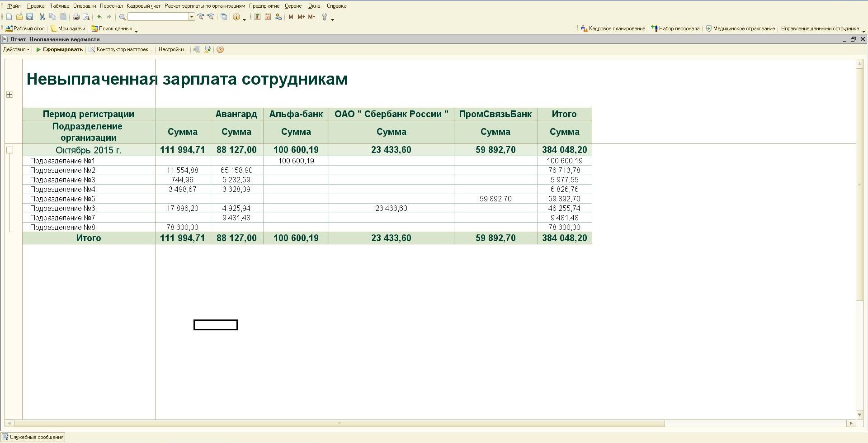Open the search text combo dropdown arrow
The width and height of the screenshot is (868, 443).
192,17
